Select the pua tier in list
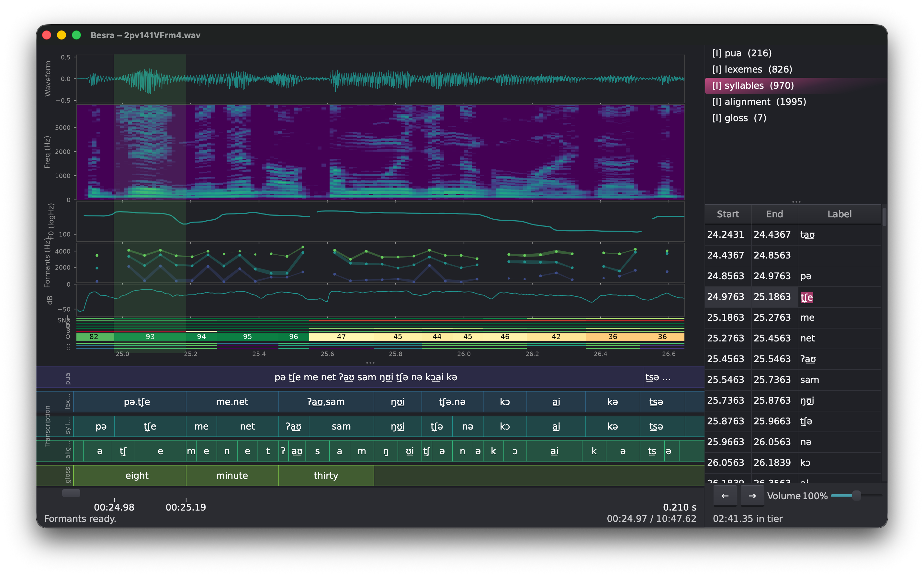The image size is (924, 576). pyautogui.click(x=796, y=53)
